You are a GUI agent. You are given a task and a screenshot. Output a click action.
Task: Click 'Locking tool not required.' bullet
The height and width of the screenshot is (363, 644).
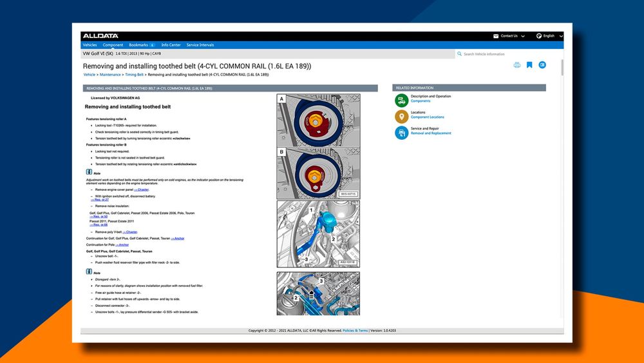click(x=112, y=152)
